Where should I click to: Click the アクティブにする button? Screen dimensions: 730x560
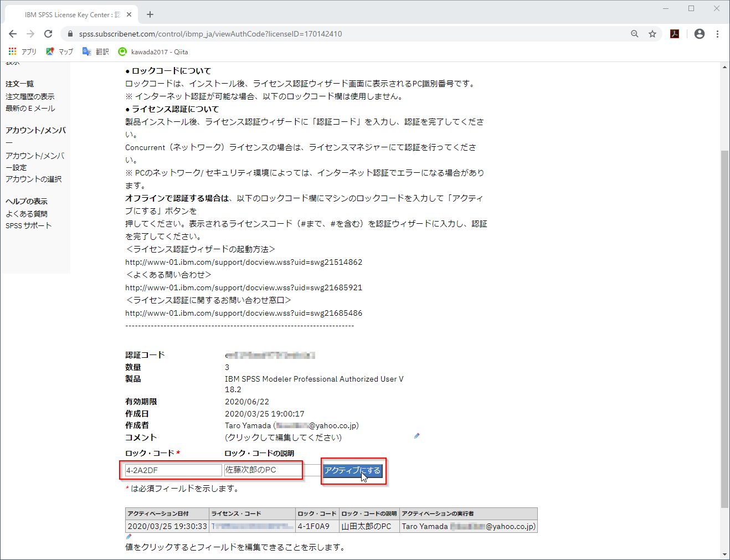click(352, 470)
